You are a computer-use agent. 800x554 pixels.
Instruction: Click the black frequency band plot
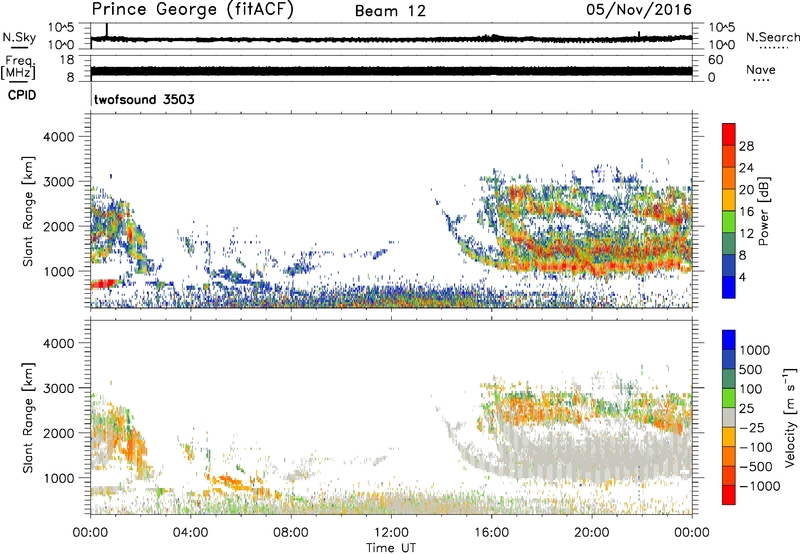pos(391,71)
